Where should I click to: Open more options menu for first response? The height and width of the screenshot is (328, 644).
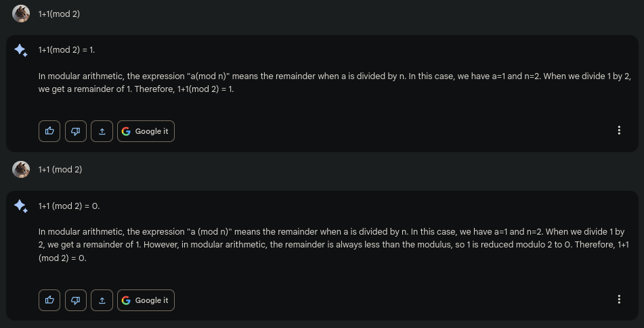click(x=619, y=131)
